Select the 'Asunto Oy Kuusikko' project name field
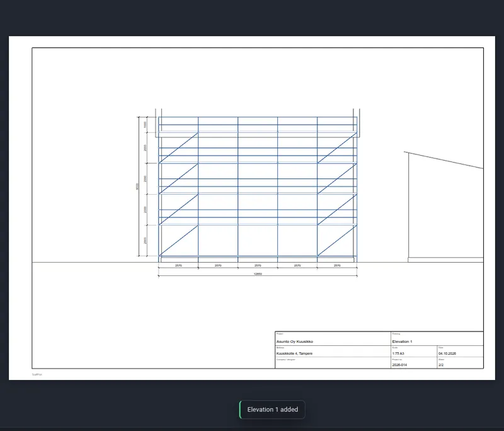This screenshot has height=431, width=504. 333,339
